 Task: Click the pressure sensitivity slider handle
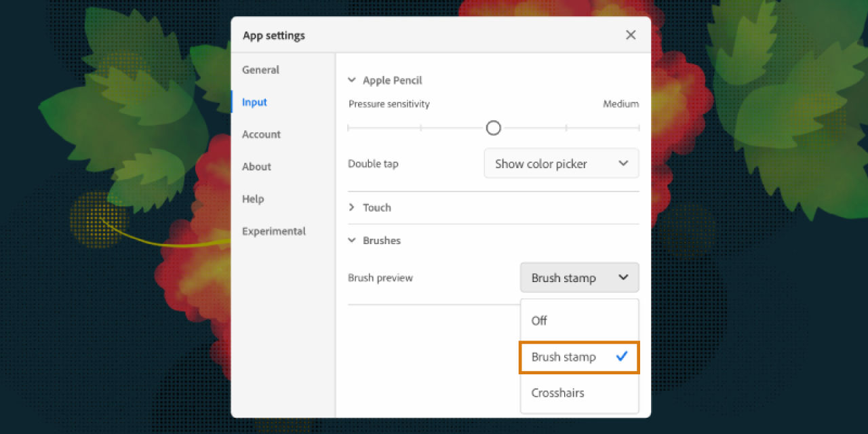[493, 127]
